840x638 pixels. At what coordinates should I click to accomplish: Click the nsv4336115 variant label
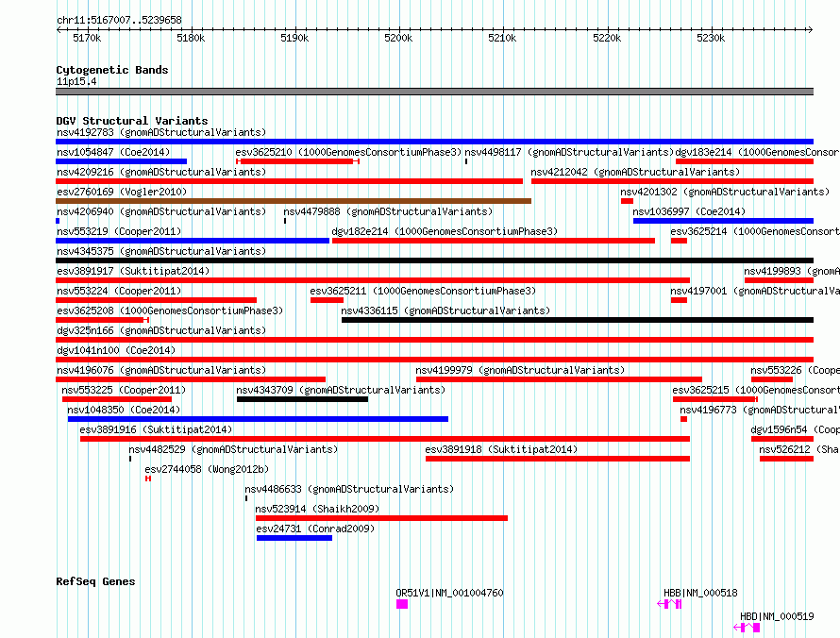coord(445,311)
